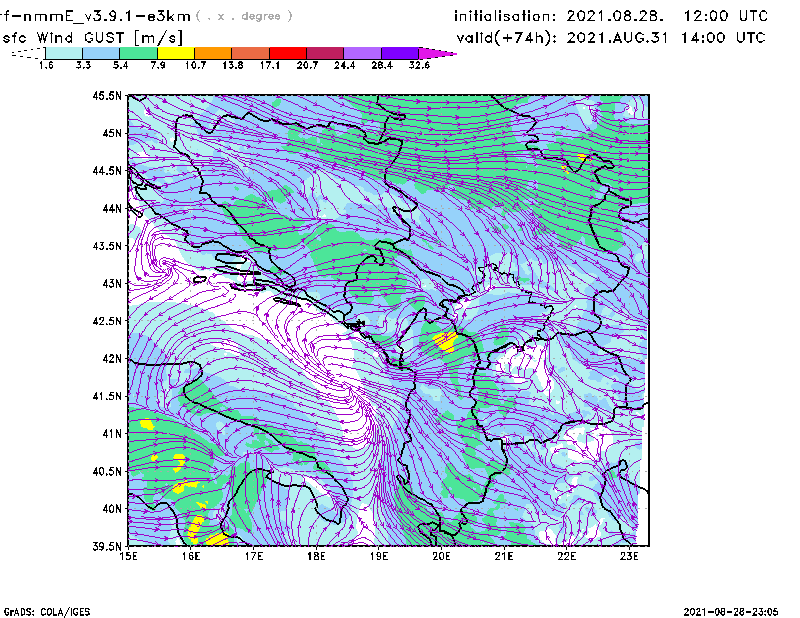Viewport: 800px width, 618px height.
Task: Click the 40N latitude label
Action: (112, 509)
